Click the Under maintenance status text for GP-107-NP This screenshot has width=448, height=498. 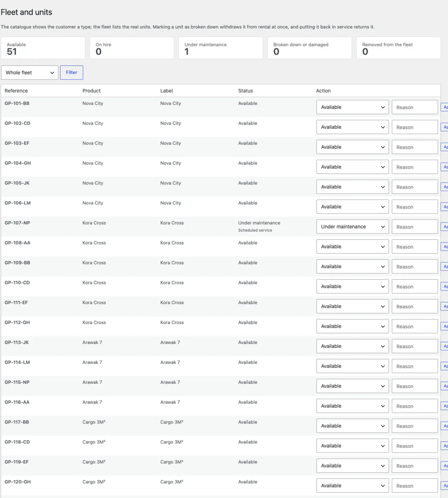point(259,223)
